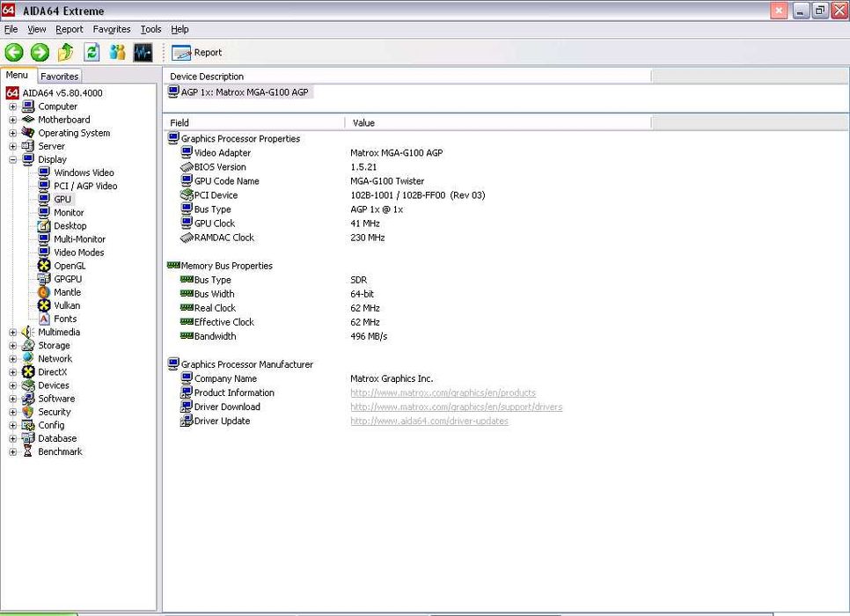
Task: Click the Vulkan icon in tree
Action: (x=44, y=305)
